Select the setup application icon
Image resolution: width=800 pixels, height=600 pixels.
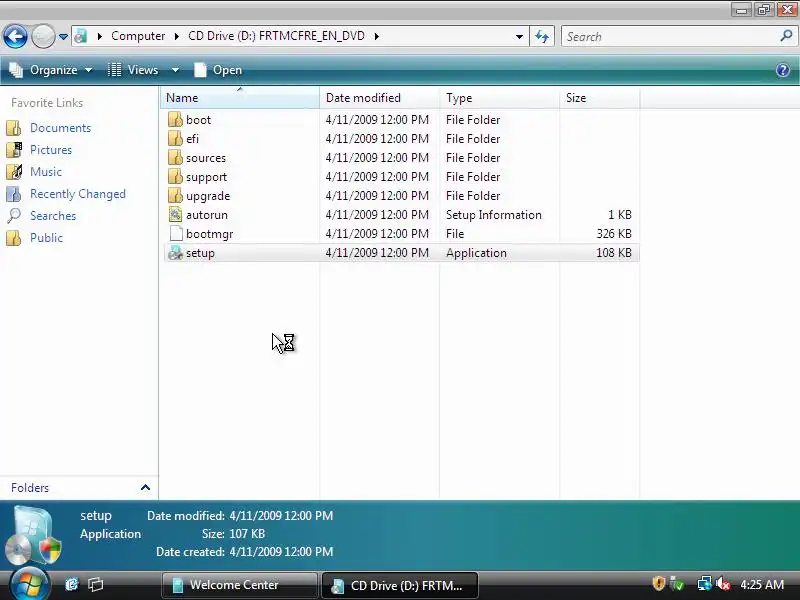click(x=175, y=253)
